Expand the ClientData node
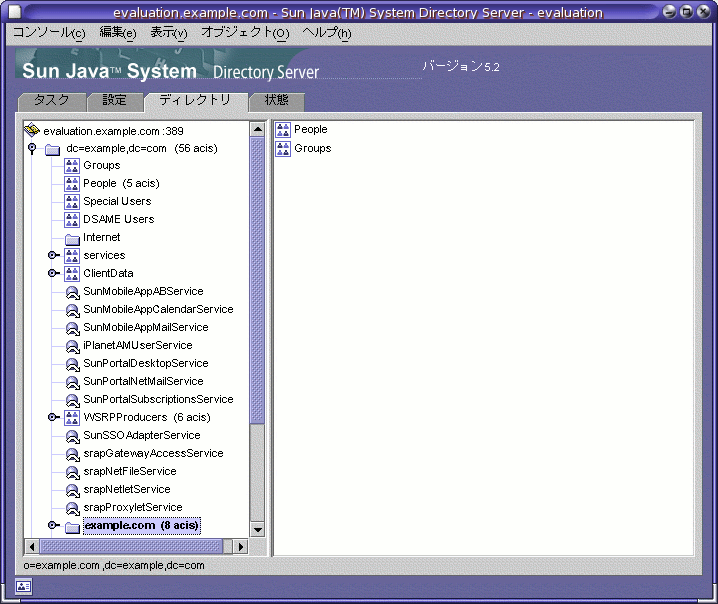 pos(54,273)
